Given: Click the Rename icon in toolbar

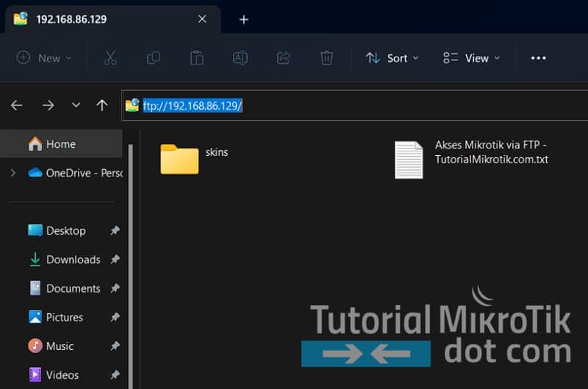Looking at the screenshot, I should [x=240, y=58].
